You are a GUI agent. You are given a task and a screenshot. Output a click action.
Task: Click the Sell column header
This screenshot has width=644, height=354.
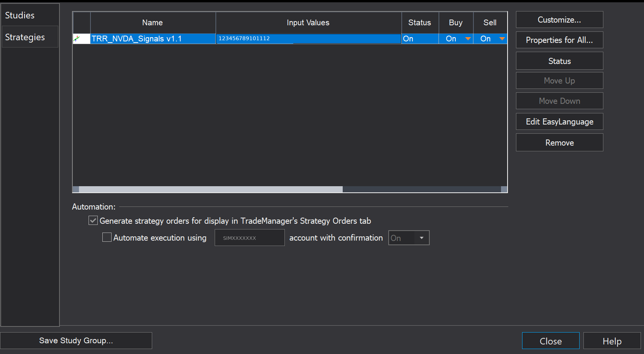pyautogui.click(x=490, y=23)
